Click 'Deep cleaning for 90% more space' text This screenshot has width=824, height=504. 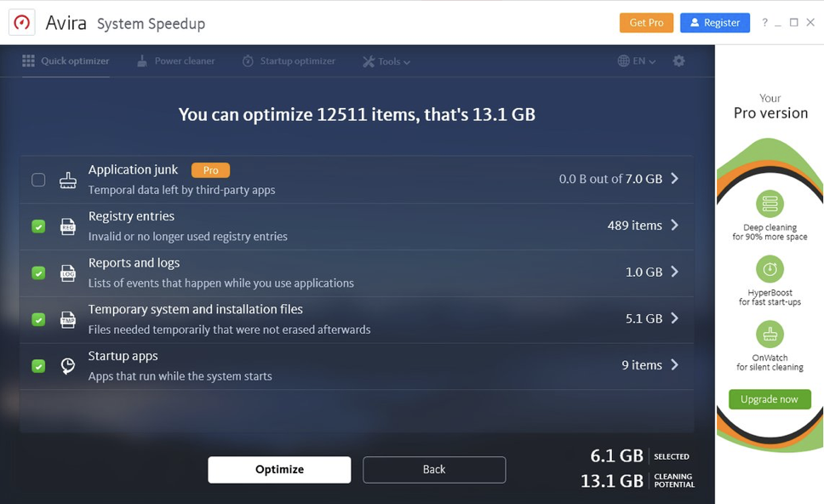[x=770, y=232]
